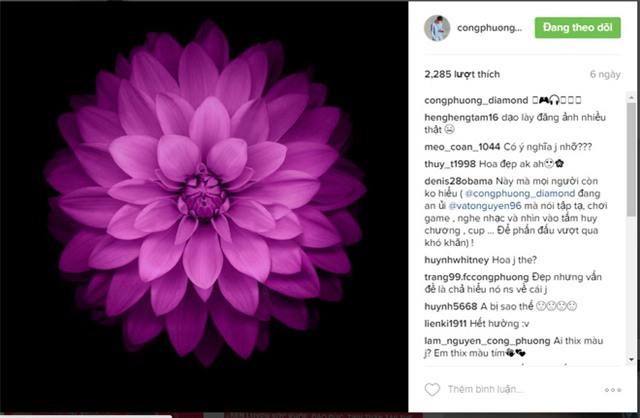640x418 pixels.
Task: Visit meo_coan_1044 commenter profile
Action: click(462, 147)
